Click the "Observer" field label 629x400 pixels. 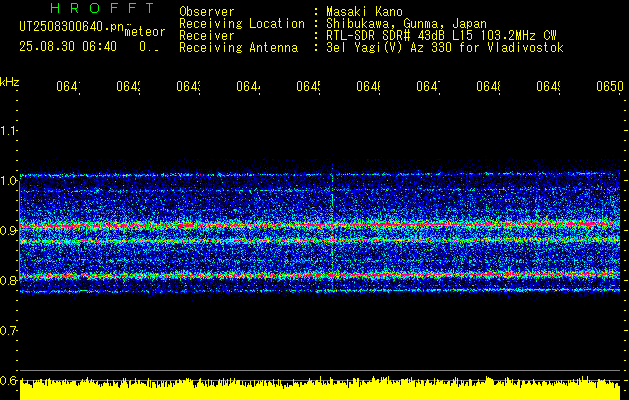click(x=207, y=12)
